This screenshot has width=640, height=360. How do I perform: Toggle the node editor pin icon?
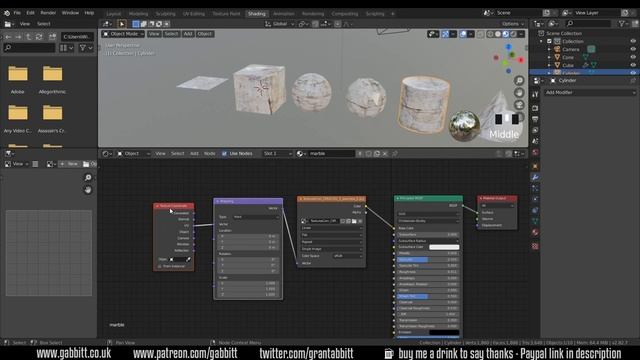tap(395, 153)
